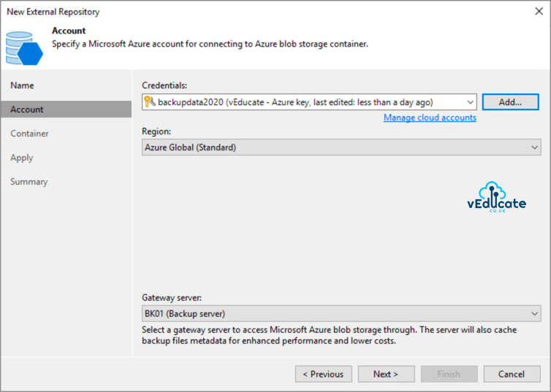Go back with the Previous button

pyautogui.click(x=324, y=374)
